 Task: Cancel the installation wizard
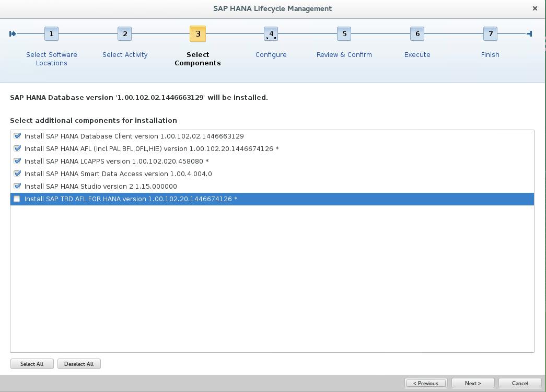520,383
